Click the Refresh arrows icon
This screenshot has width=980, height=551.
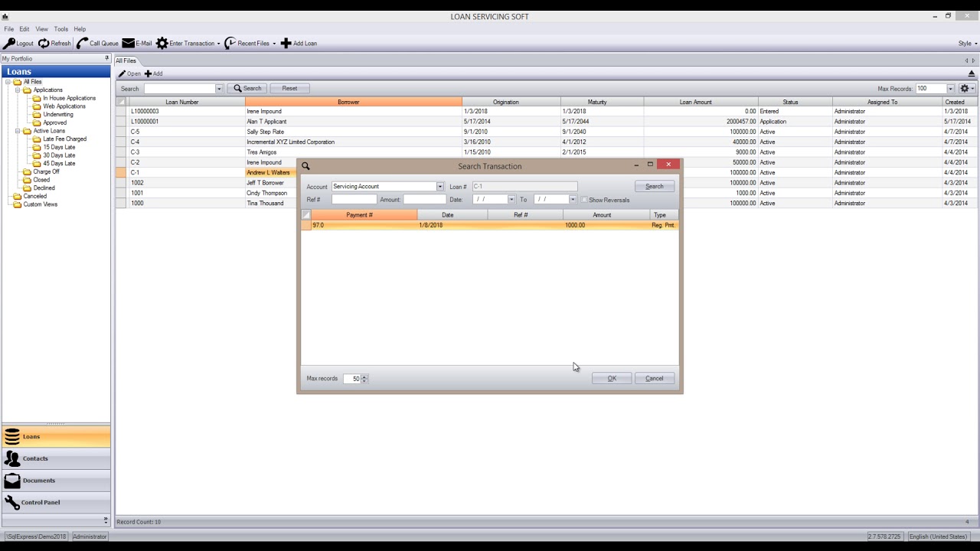[x=44, y=44]
